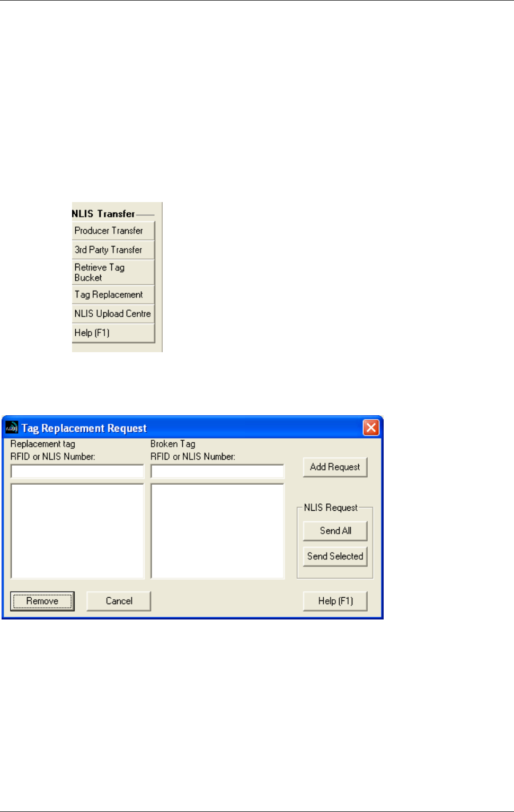
Task: Open Tag Replacement from NLIS Transfer
Action: (x=113, y=294)
